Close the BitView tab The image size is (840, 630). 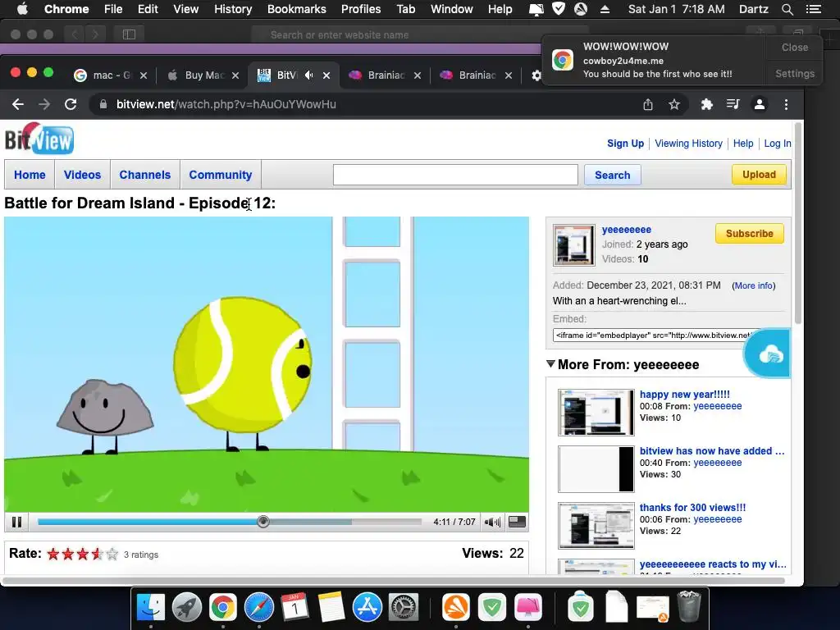(326, 75)
